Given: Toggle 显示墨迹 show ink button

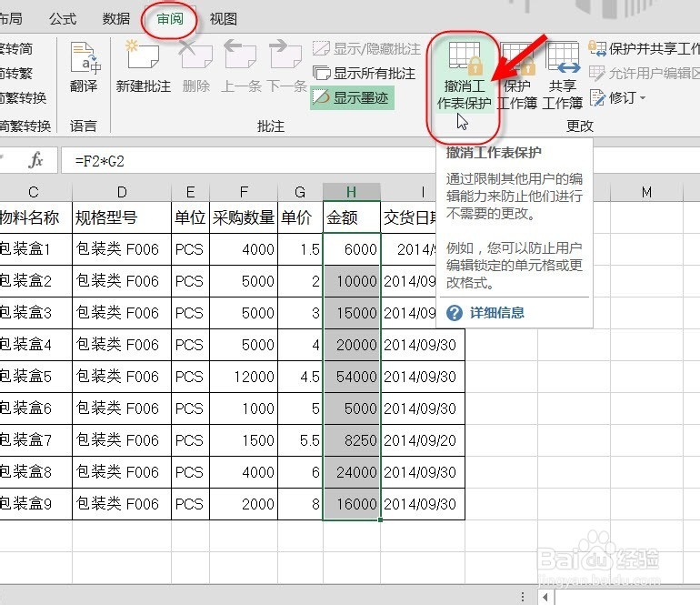Looking at the screenshot, I should coord(352,97).
